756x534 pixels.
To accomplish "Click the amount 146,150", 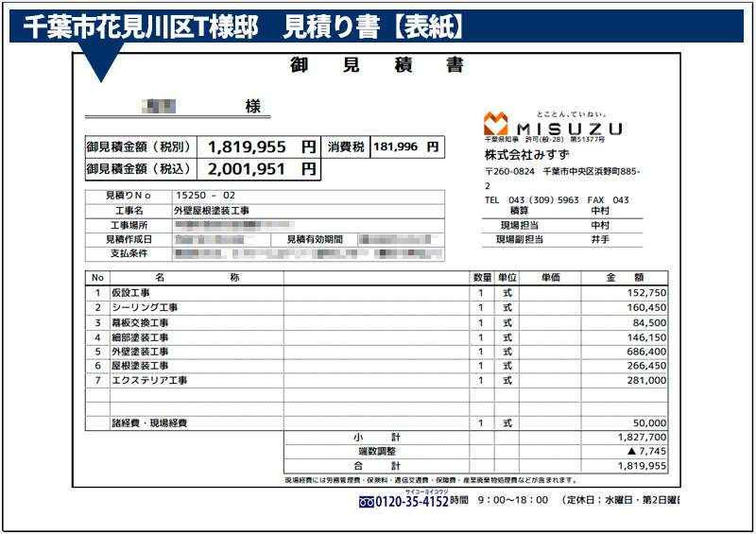I will [646, 337].
